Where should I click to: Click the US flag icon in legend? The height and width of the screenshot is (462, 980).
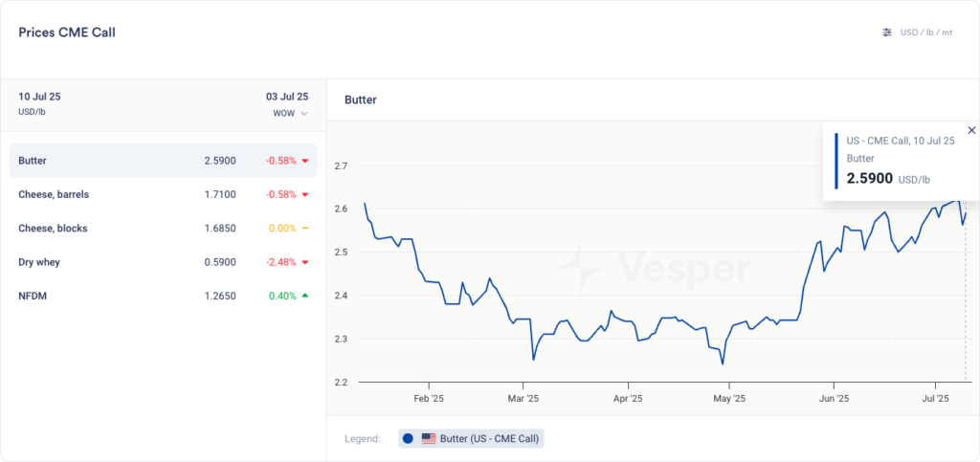click(x=429, y=439)
